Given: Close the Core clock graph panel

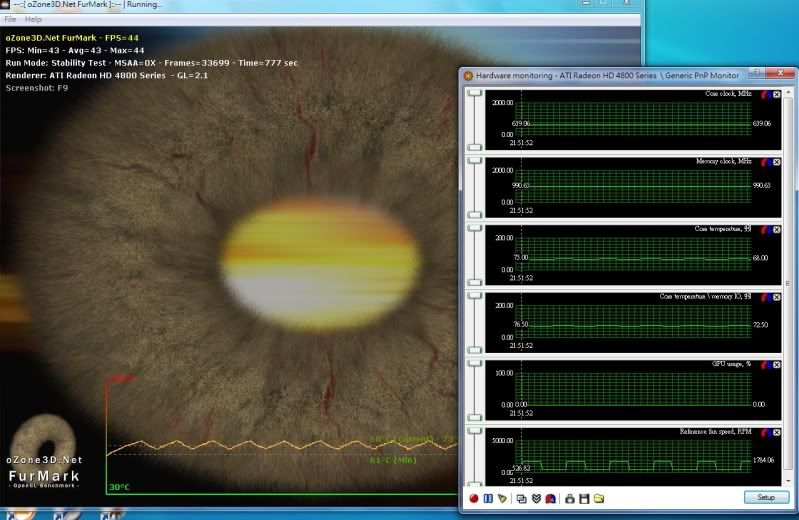Looking at the screenshot, I should (777, 94).
